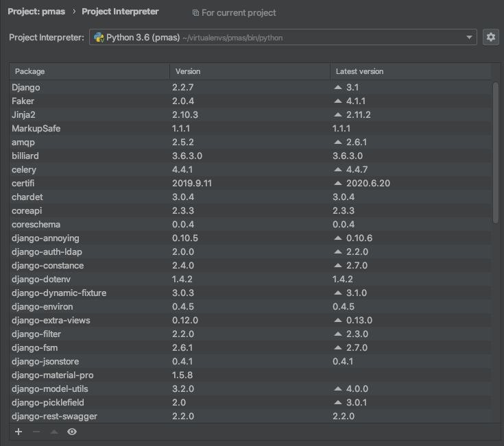Select the django-annoying package row
Image resolution: width=504 pixels, height=446 pixels.
[x=250, y=238]
